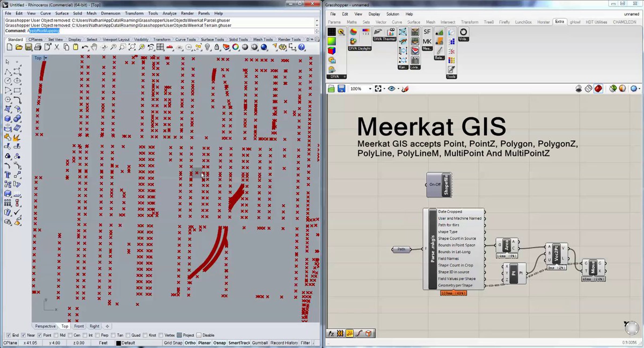Click the blue Help question mark icon
644x348 pixels.
(302, 47)
